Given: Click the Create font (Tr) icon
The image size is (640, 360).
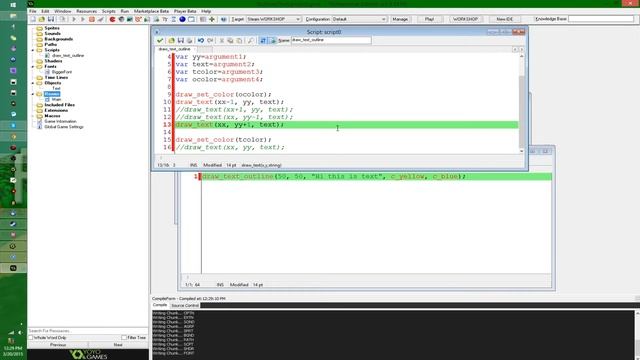Looking at the screenshot, I should pos(165,19).
